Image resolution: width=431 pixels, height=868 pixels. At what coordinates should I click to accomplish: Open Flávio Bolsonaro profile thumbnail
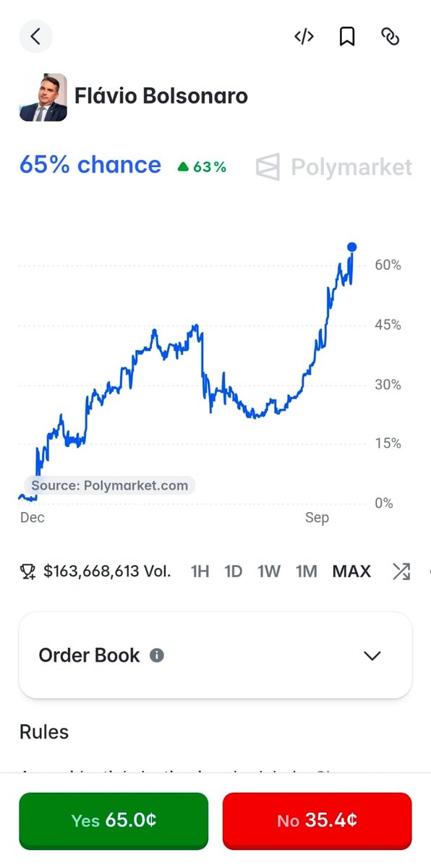(x=43, y=97)
